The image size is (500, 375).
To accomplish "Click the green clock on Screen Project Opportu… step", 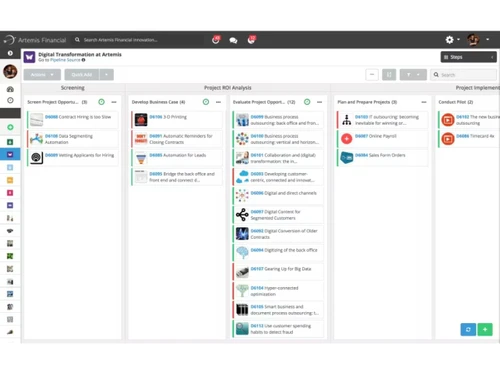I will [101, 102].
